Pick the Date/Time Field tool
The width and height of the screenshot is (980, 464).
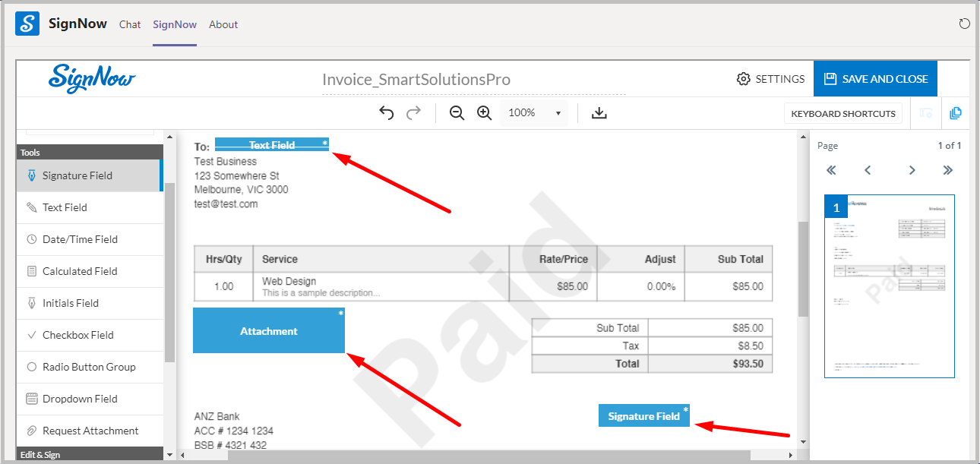click(x=90, y=239)
